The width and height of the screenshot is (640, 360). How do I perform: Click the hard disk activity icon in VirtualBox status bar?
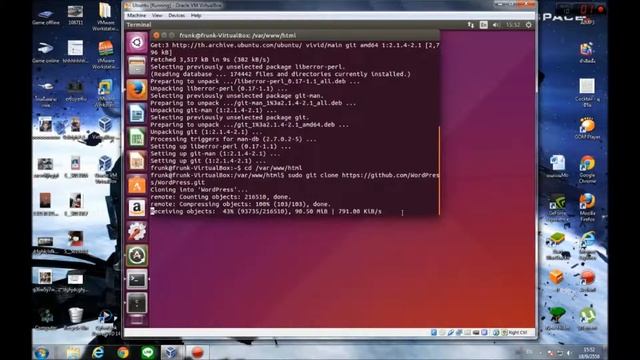[x=433, y=333]
